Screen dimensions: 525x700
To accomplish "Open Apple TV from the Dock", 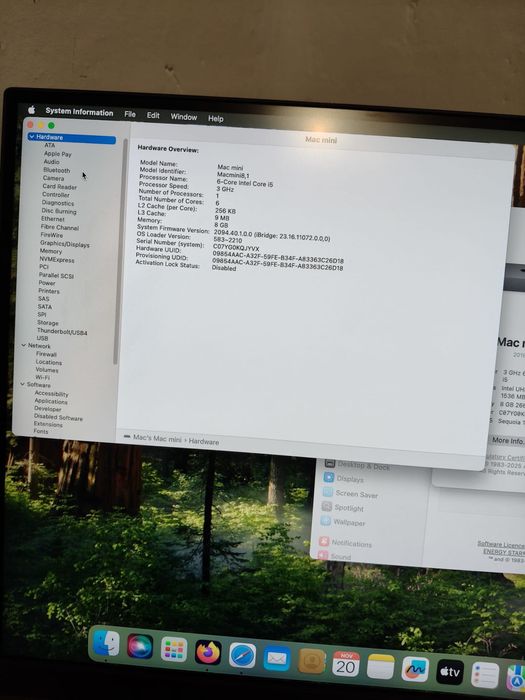I will (x=450, y=672).
